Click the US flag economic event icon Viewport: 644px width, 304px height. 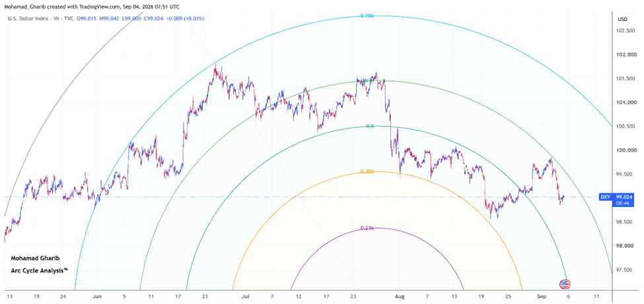565,284
